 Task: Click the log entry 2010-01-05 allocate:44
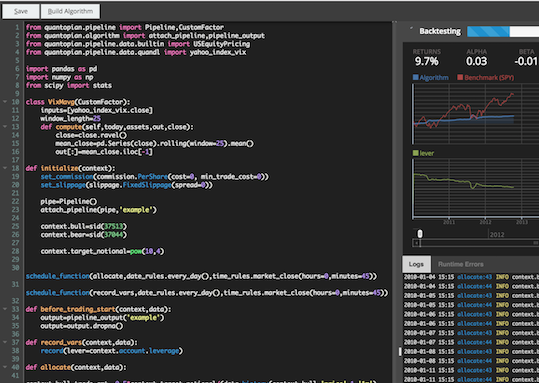click(471, 305)
